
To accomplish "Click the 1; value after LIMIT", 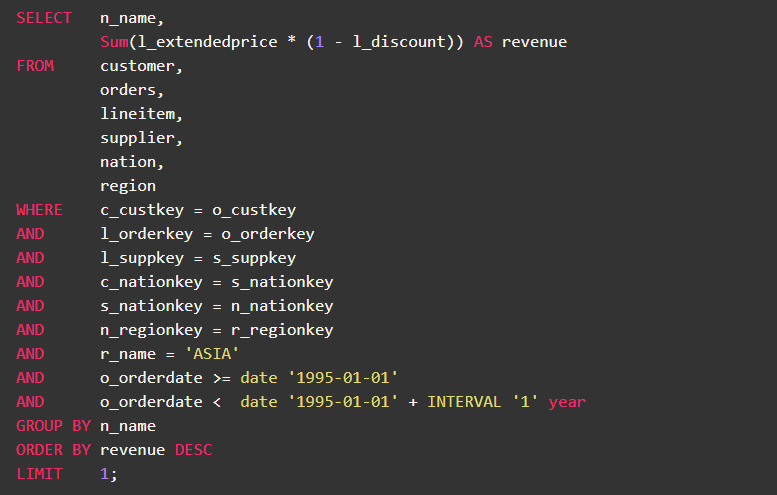I will [x=109, y=474].
